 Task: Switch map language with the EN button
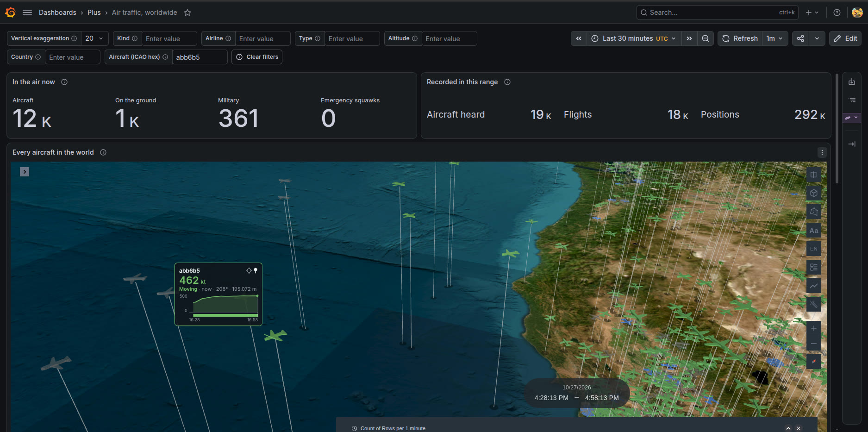coord(814,249)
